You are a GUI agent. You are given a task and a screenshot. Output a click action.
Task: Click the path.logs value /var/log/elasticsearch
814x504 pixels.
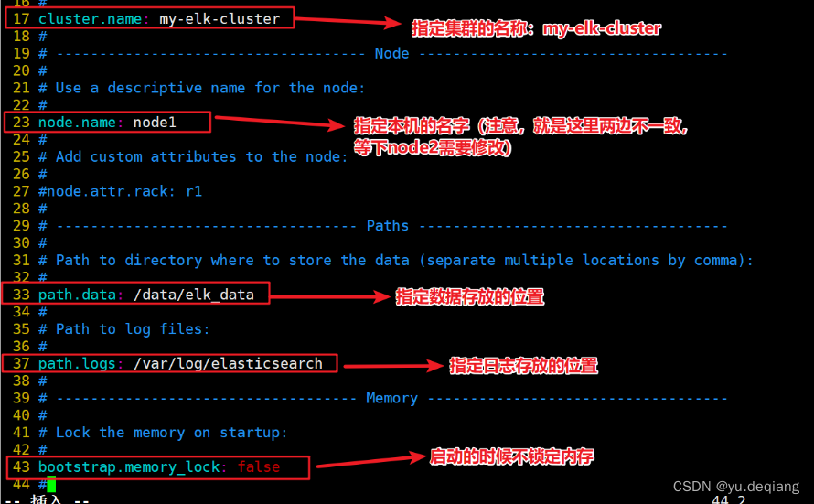click(x=228, y=364)
